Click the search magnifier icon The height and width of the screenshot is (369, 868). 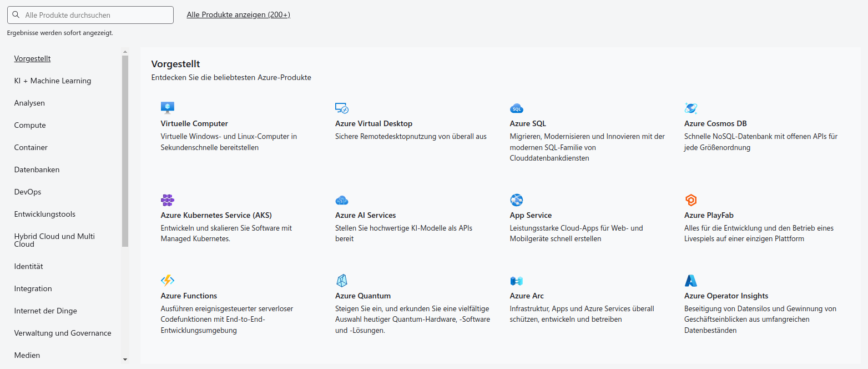point(16,14)
